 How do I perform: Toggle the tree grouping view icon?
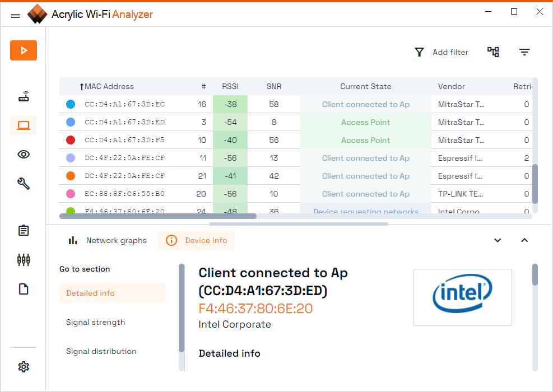(x=493, y=52)
